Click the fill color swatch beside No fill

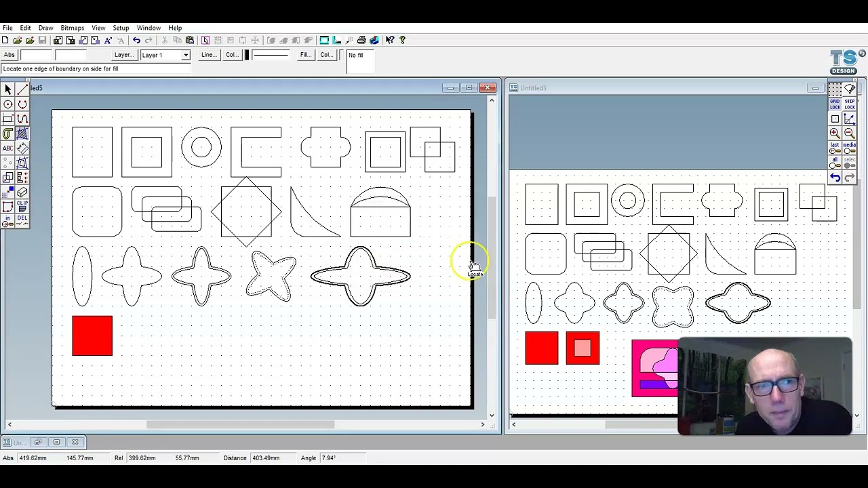(341, 55)
